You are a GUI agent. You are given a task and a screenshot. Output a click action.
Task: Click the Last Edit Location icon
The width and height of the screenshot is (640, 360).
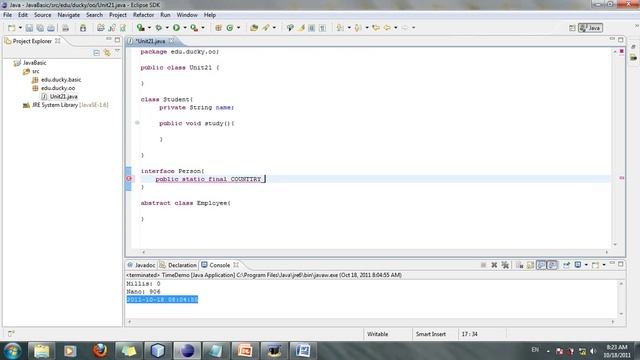point(376,28)
